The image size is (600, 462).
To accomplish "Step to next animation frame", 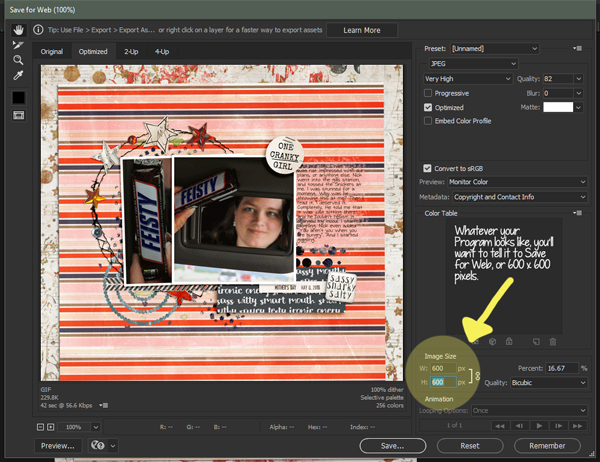I will click(558, 426).
